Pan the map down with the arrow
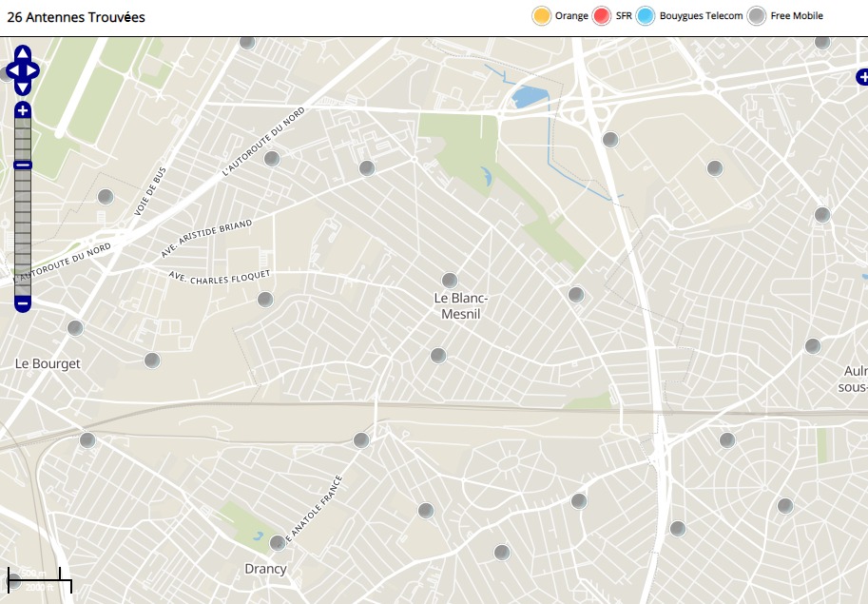Viewport: 868px width, 604px height. click(23, 88)
